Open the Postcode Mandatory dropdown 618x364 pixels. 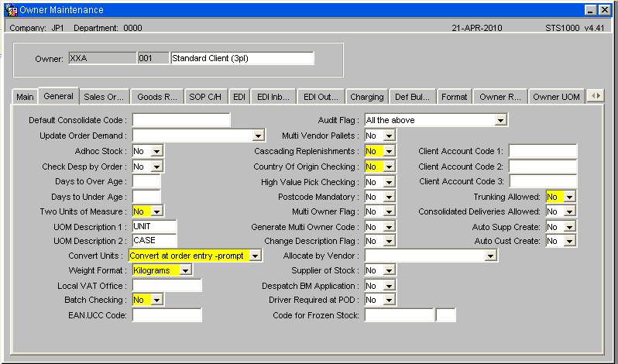pyautogui.click(x=390, y=197)
